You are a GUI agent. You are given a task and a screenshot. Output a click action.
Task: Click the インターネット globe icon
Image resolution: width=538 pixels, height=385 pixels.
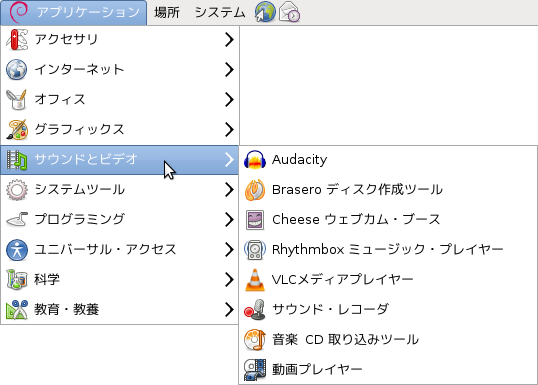16,69
